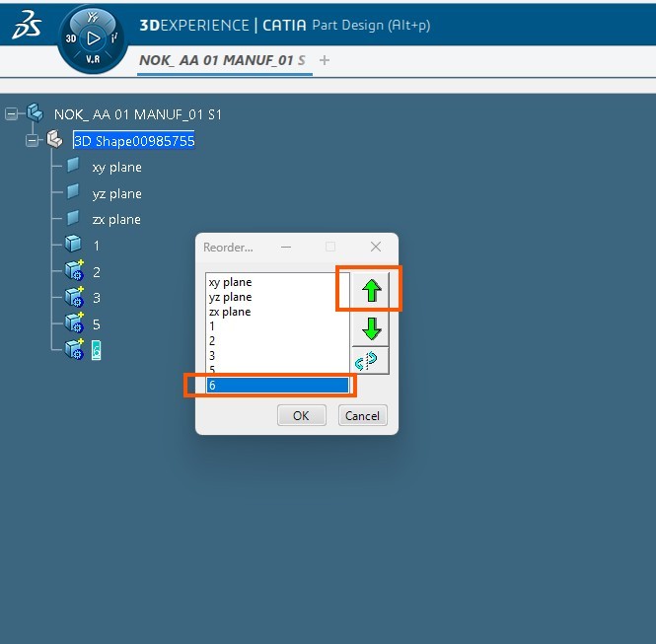Add a new tab with plus button
Viewport: 656px width, 644px height.
click(x=325, y=60)
